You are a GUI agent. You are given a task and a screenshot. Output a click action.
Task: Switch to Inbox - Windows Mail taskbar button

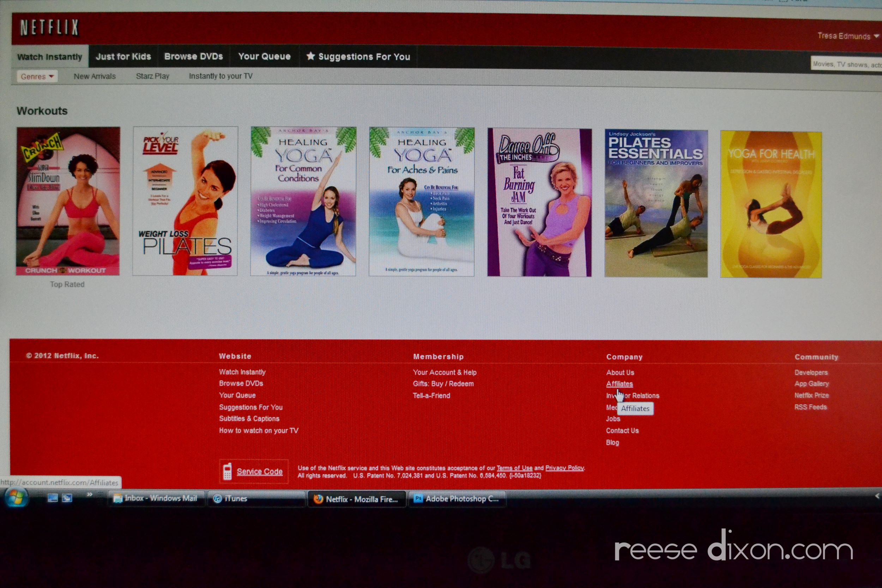pyautogui.click(x=156, y=498)
